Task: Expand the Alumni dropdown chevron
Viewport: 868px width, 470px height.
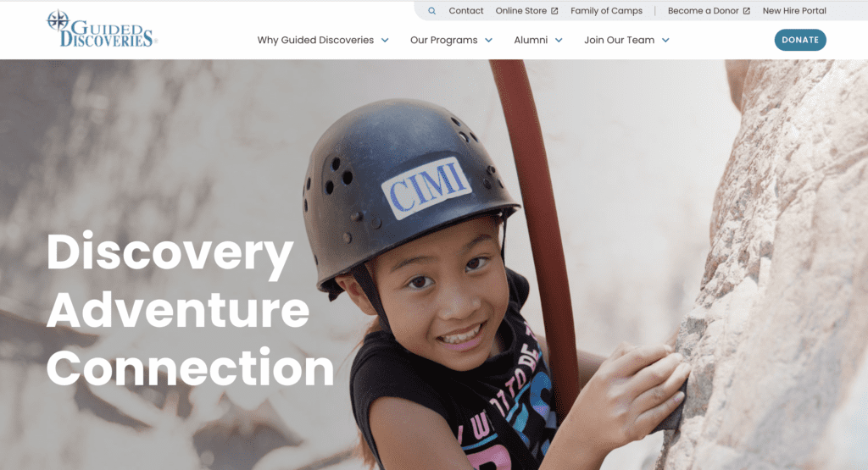Action: point(559,41)
